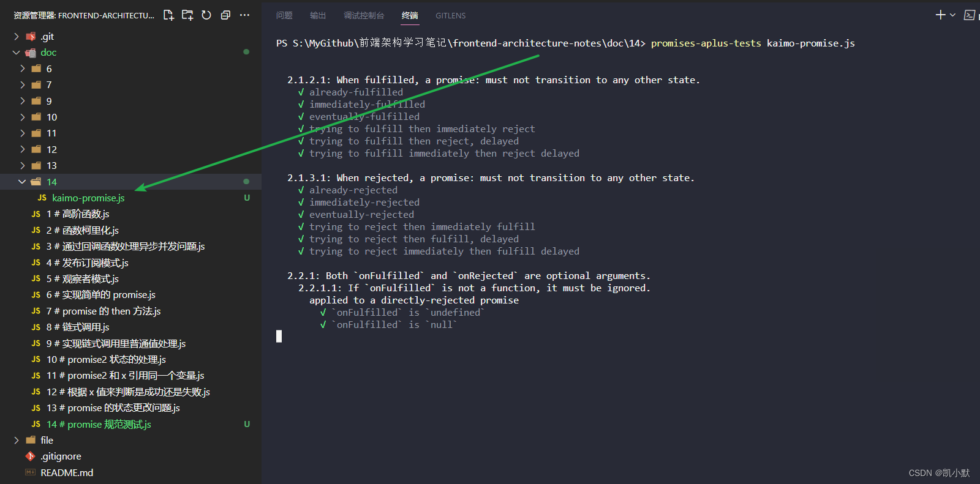Click the modified dot indicator on doc folder
Viewport: 980px width, 484px height.
point(246,52)
